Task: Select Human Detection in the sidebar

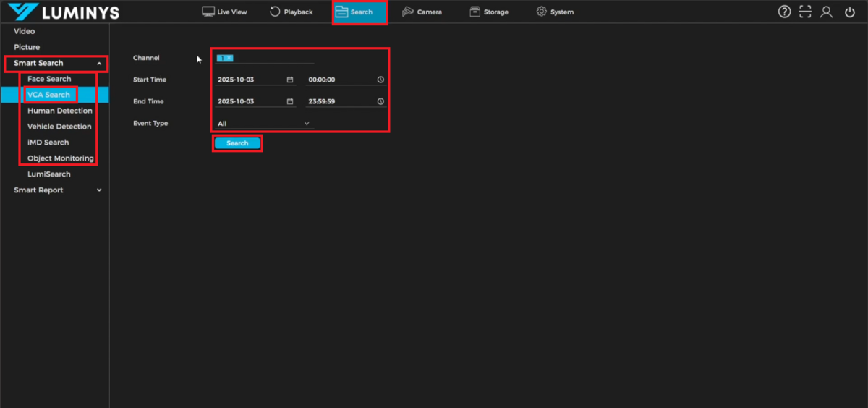Action: tap(60, 111)
